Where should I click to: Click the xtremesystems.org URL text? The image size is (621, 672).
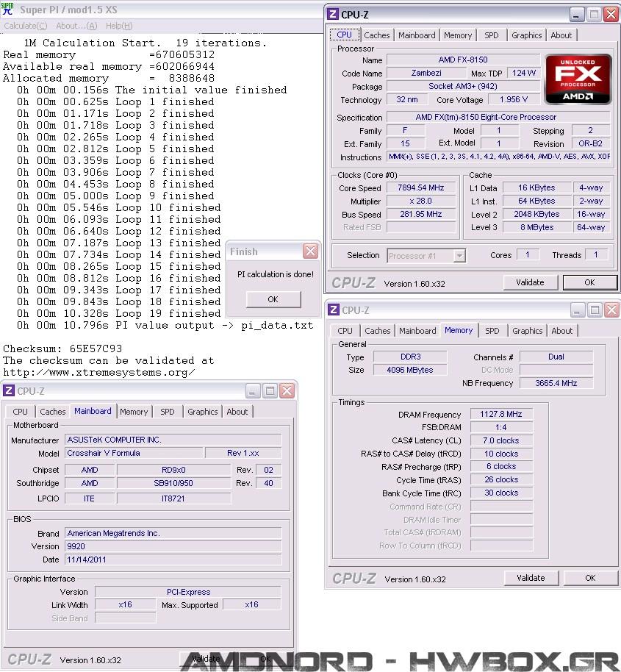99,373
